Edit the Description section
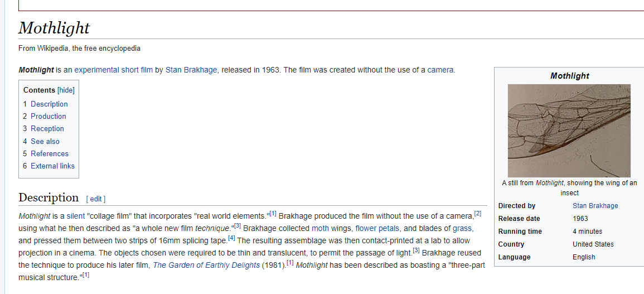This screenshot has width=644, height=294. pyautogui.click(x=96, y=199)
